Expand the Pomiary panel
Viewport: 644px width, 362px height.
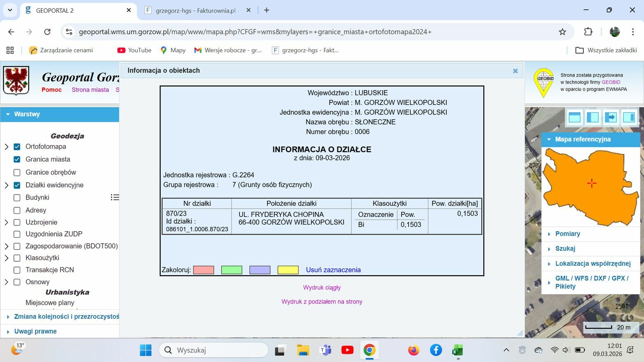click(x=567, y=234)
